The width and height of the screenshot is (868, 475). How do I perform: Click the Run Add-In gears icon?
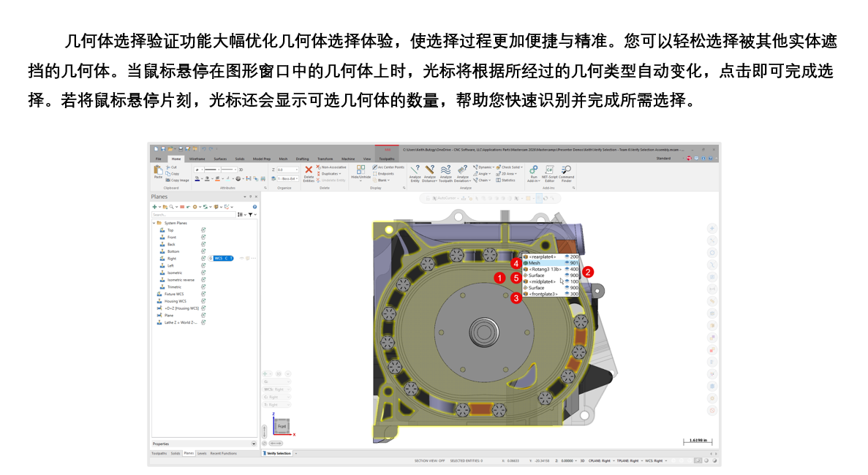534,170
